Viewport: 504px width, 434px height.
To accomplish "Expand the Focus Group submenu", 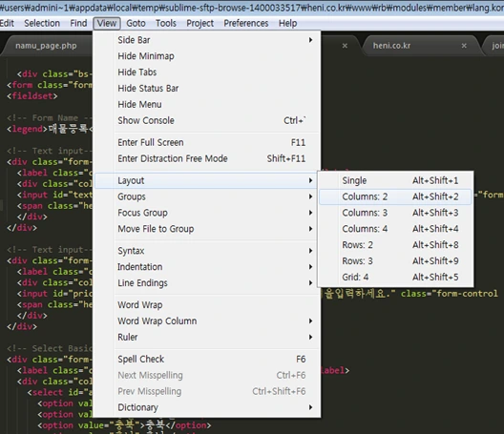I will [207, 213].
